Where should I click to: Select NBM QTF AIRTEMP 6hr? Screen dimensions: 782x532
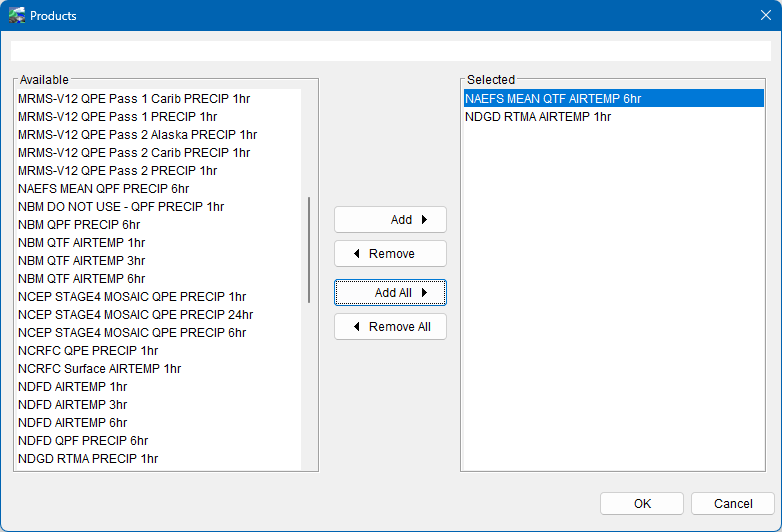(159, 278)
